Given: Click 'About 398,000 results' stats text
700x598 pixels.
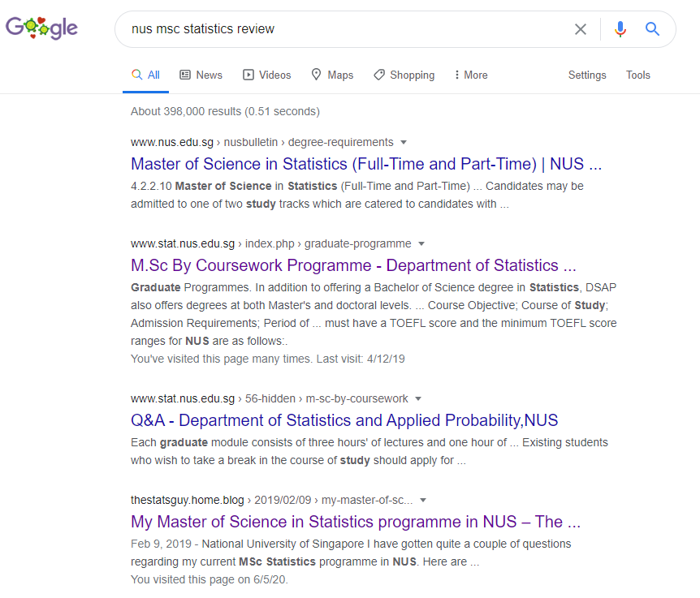Looking at the screenshot, I should click(x=225, y=111).
